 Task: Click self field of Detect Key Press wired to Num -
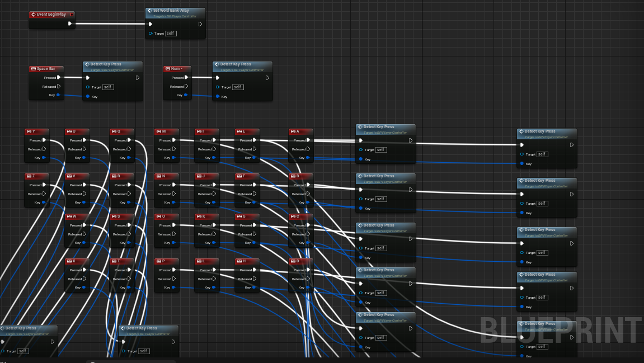[x=238, y=87]
